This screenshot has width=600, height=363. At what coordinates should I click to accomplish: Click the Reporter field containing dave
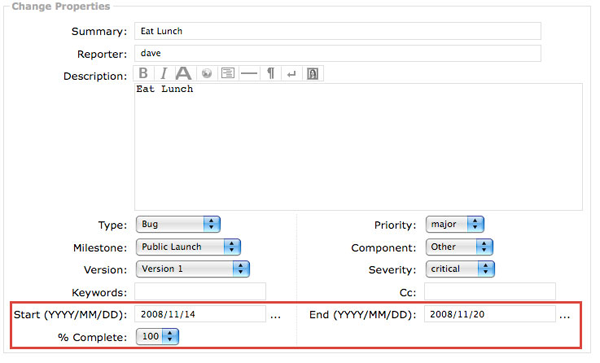[338, 53]
